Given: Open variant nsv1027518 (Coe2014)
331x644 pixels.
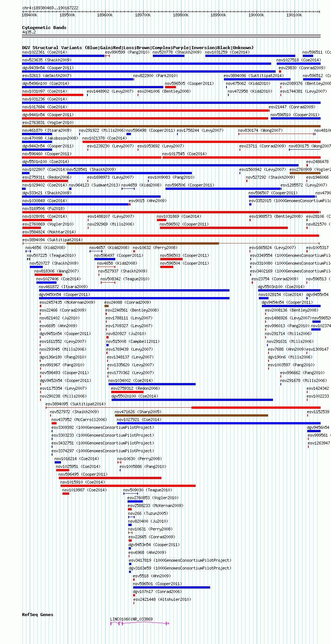Looking at the screenshot, I should tap(299, 60).
